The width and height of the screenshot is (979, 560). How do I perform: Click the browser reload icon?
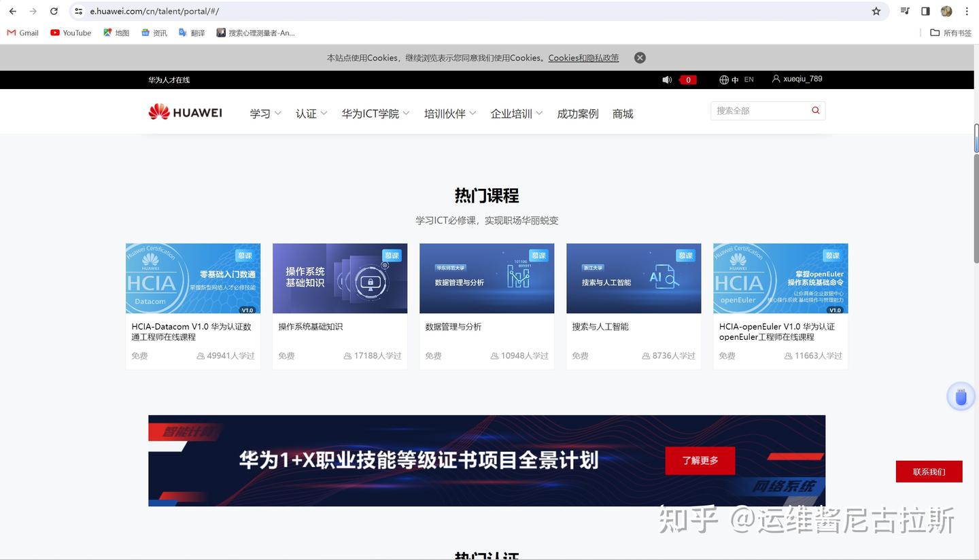54,11
